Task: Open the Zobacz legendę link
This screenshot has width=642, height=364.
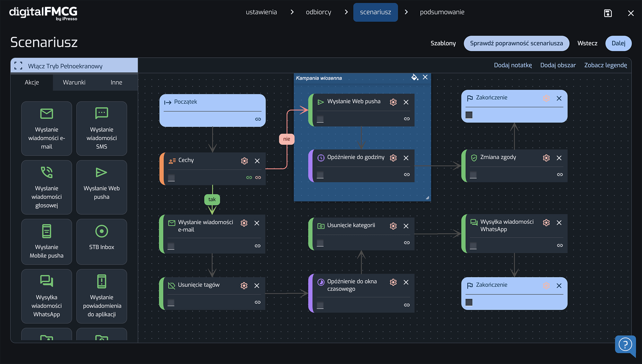Action: (605, 65)
